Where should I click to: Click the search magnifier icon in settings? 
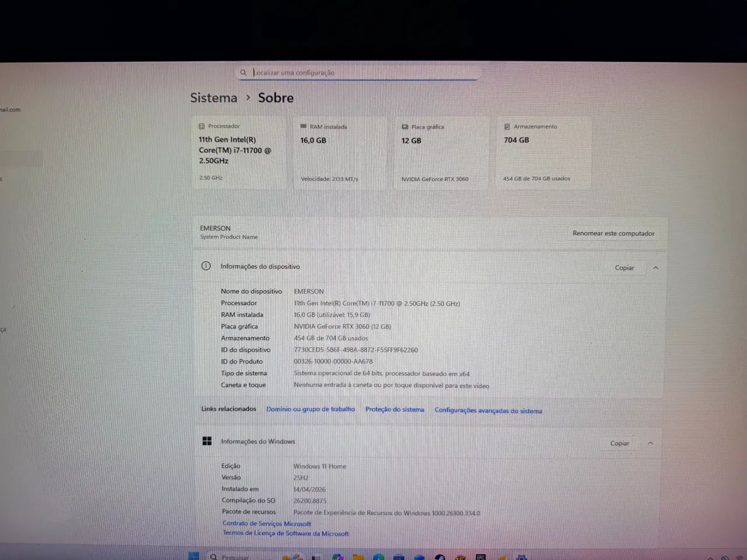243,73
